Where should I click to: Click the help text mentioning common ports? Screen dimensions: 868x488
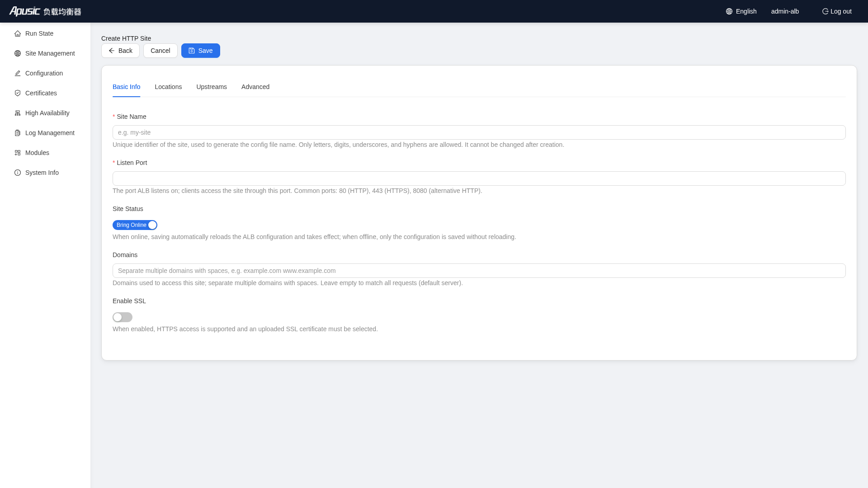click(x=297, y=191)
